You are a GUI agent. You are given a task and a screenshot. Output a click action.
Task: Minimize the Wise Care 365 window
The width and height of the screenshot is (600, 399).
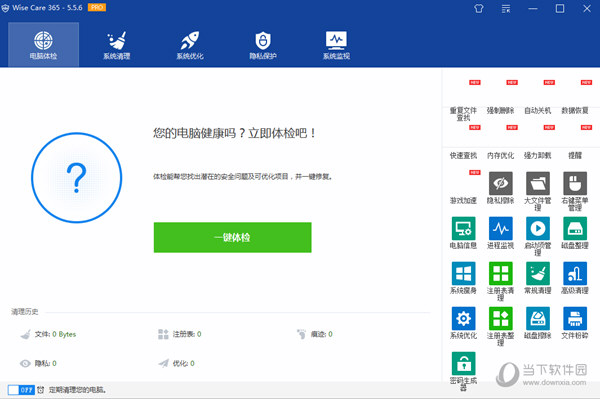click(533, 8)
